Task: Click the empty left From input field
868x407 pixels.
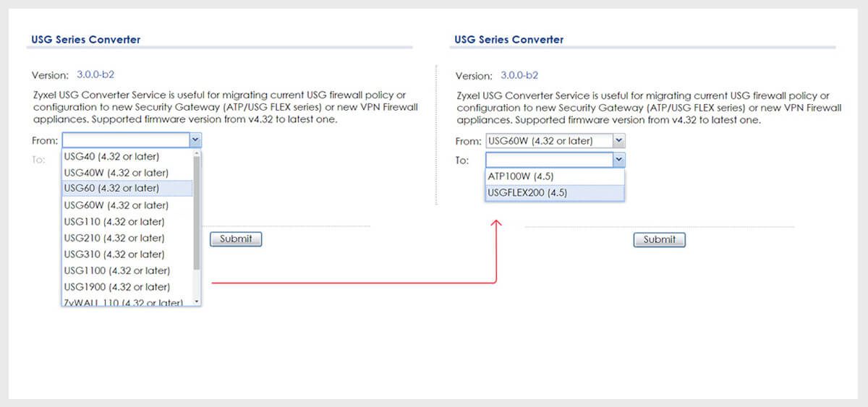Action: pyautogui.click(x=125, y=140)
